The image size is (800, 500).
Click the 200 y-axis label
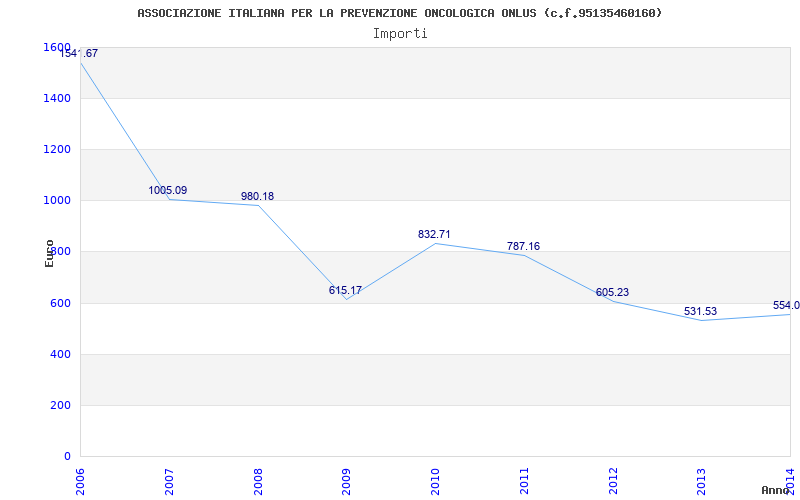60,406
